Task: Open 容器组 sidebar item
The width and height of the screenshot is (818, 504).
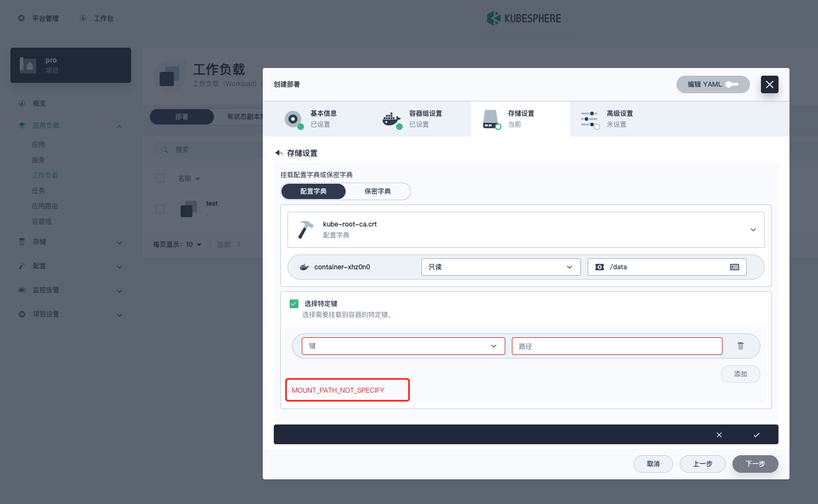Action: 42,222
